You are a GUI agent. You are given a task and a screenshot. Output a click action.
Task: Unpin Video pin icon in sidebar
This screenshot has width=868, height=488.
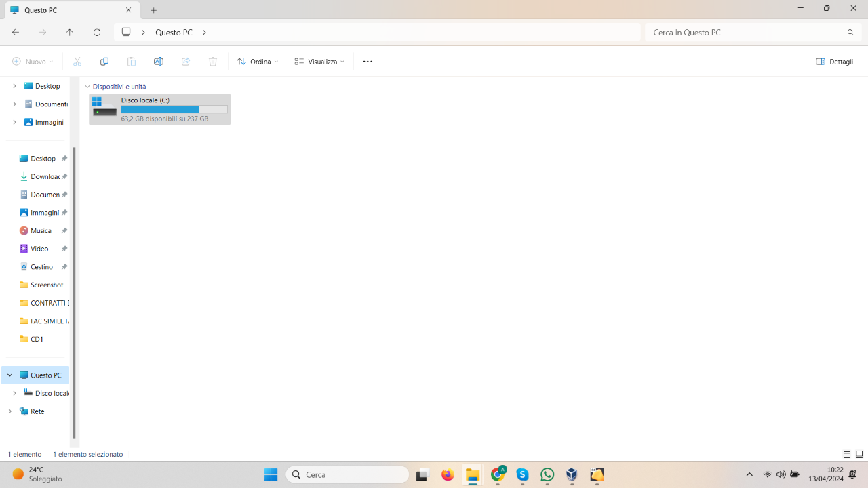[64, 249]
